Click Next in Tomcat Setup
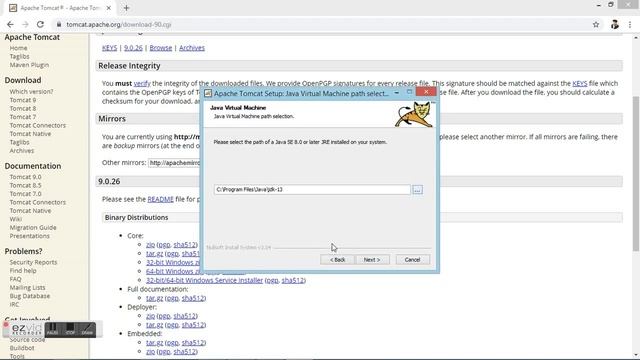This screenshot has height=360, width=640. pos(372,260)
